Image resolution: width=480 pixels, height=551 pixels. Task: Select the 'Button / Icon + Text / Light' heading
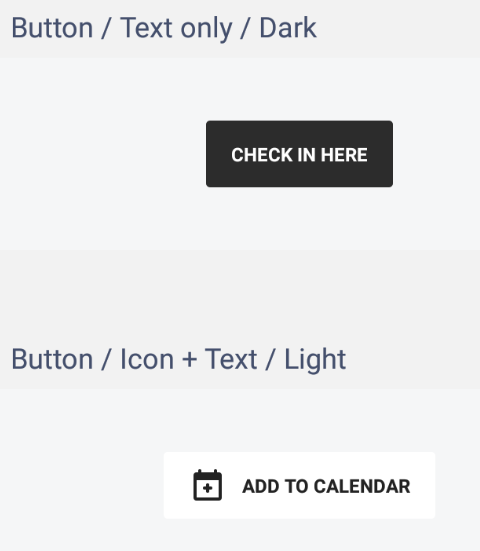click(x=179, y=359)
